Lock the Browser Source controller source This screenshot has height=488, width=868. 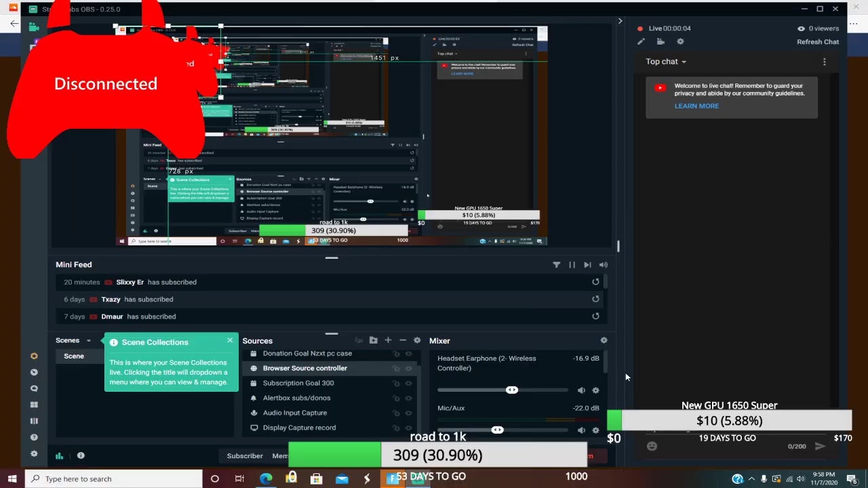[396, 368]
